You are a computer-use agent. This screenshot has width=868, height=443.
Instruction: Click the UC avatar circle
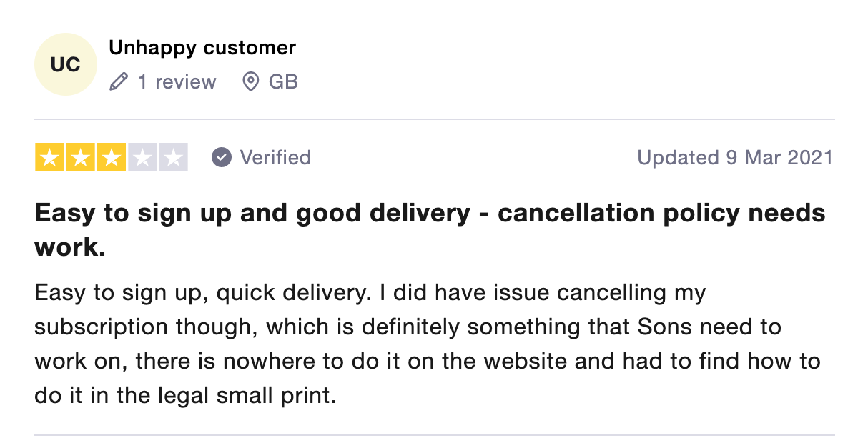click(x=65, y=64)
